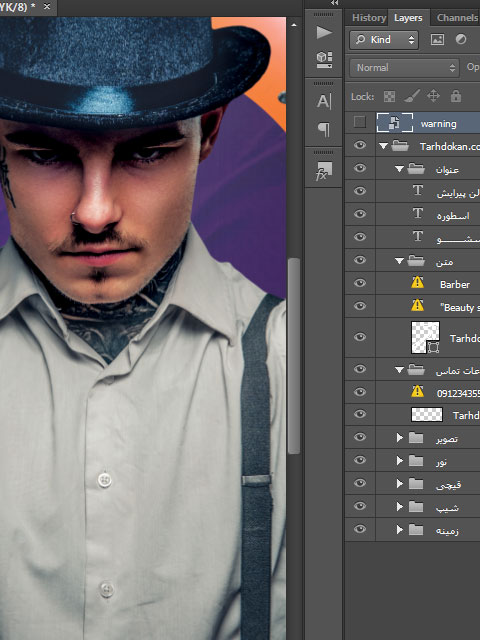
Task: Open the Paragraph panel icon
Action: (324, 129)
